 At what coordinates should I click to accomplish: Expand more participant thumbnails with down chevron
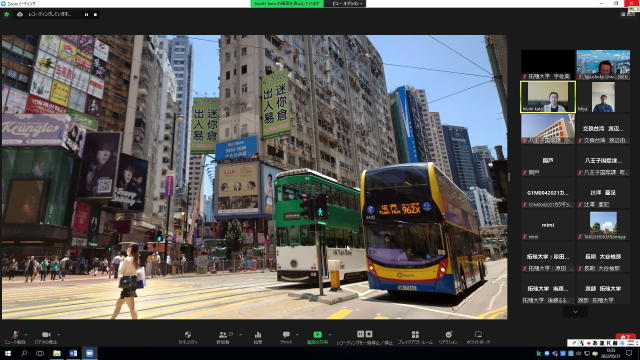click(x=576, y=312)
